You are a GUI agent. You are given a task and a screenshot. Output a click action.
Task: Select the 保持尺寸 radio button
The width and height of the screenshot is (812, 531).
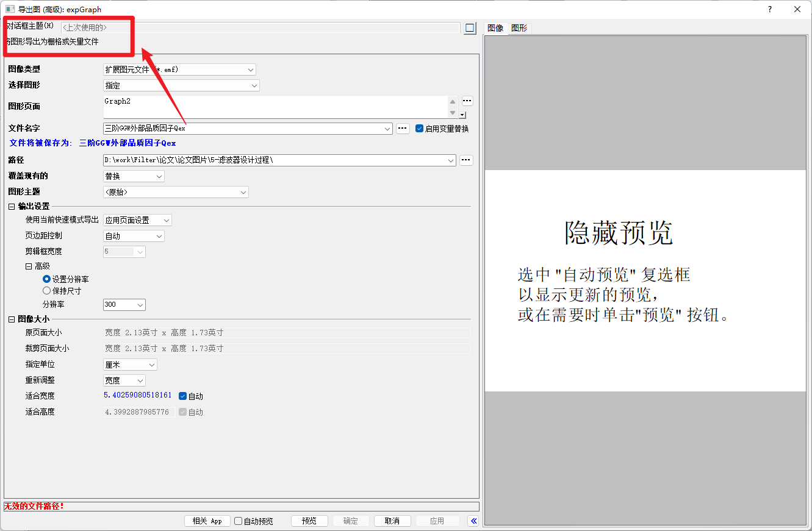pos(46,291)
